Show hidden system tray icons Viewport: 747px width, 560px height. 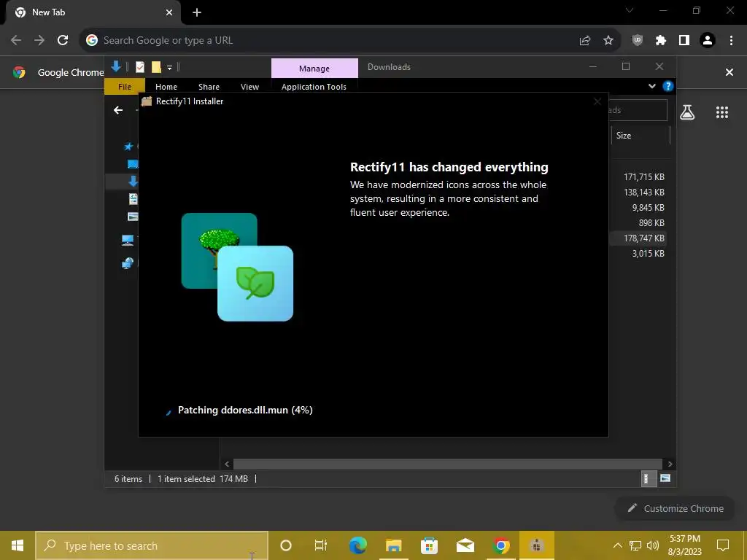coord(617,545)
